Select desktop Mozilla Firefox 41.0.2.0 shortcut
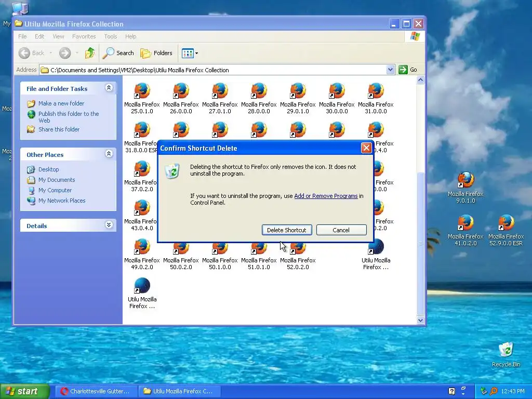The width and height of the screenshot is (532, 399). click(x=465, y=230)
